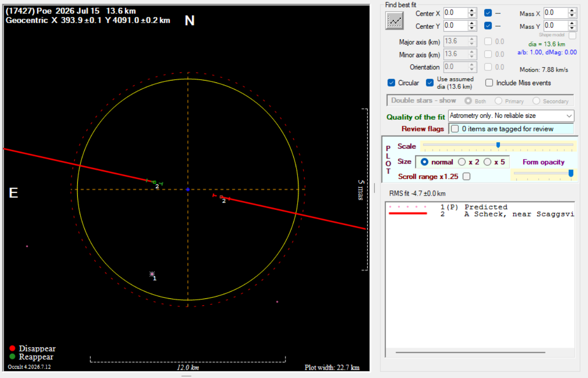Click the Center Y input field
This screenshot has height=378, width=588.
(455, 26)
